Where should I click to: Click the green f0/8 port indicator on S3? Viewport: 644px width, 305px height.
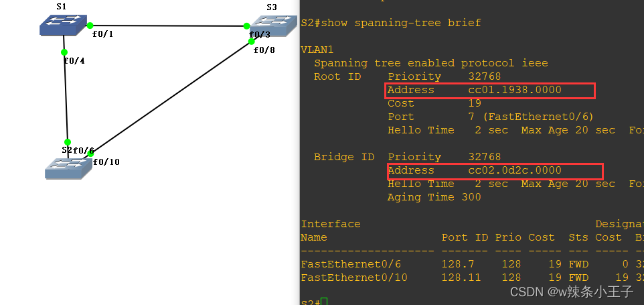coord(252,42)
